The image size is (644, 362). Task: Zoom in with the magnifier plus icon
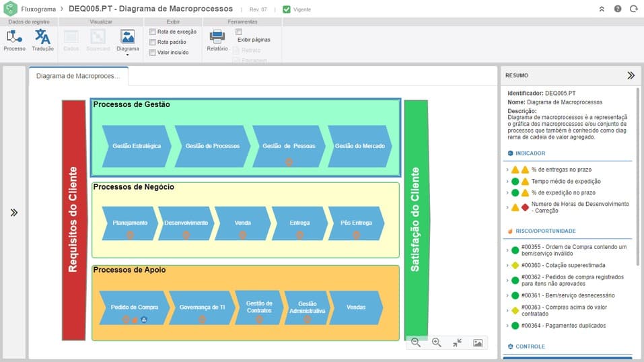pos(436,342)
